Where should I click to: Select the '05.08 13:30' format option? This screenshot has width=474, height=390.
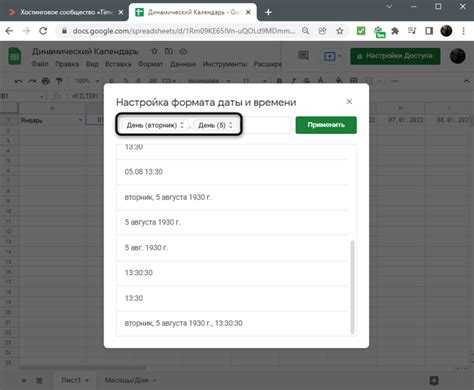point(232,172)
